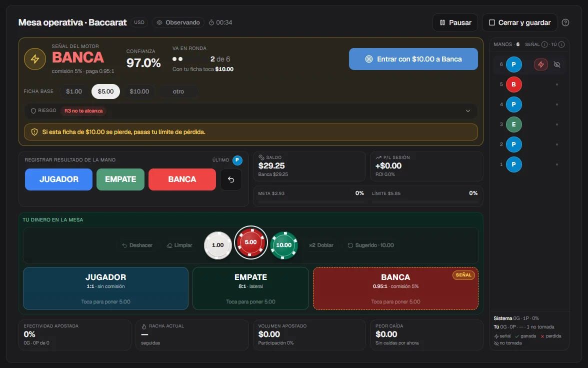Click 'Cerrar y guardar' button

tap(520, 22)
